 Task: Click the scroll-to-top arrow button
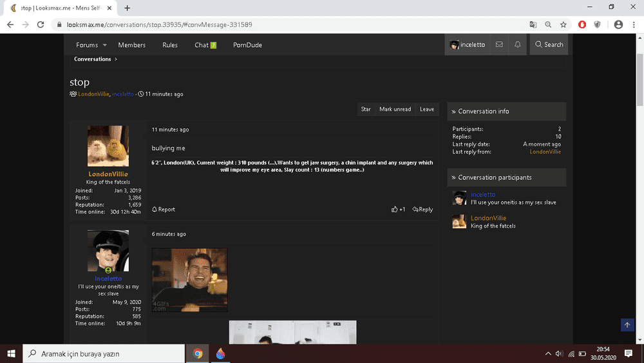[x=627, y=326]
